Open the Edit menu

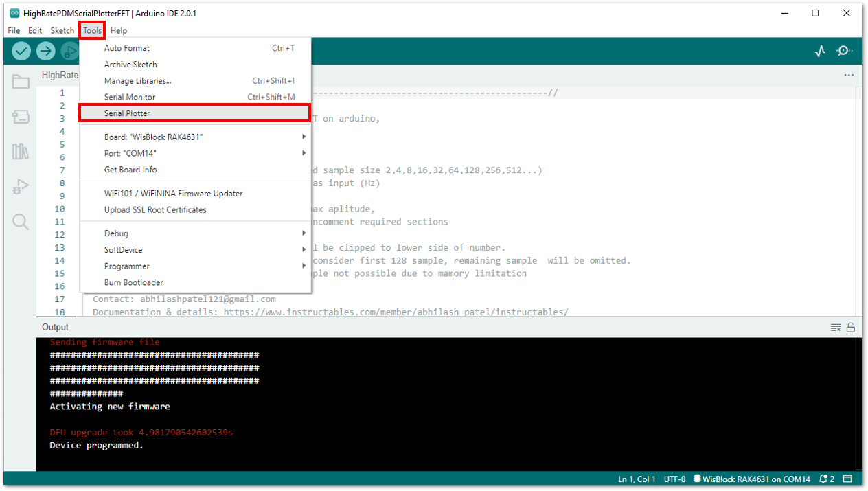pyautogui.click(x=35, y=30)
